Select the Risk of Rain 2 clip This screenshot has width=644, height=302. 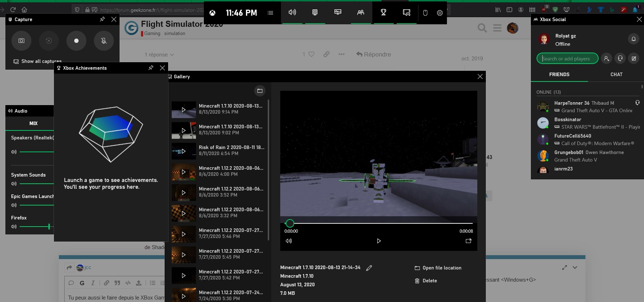[218, 150]
